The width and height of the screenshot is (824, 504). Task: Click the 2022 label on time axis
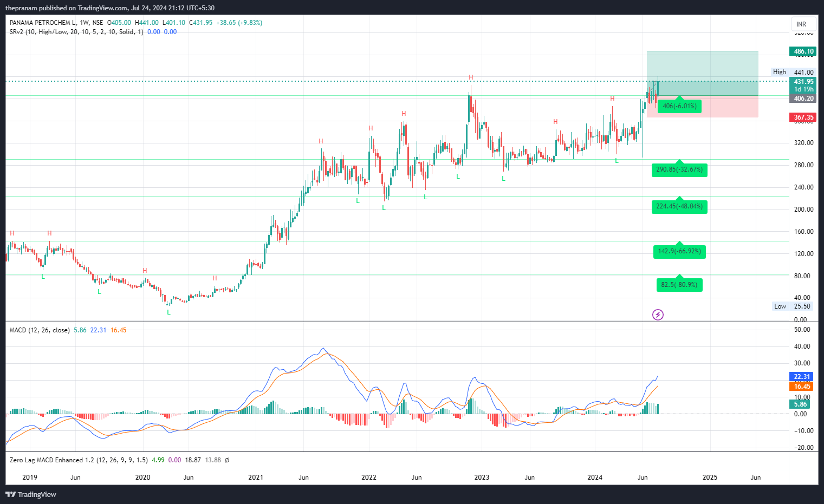[369, 477]
